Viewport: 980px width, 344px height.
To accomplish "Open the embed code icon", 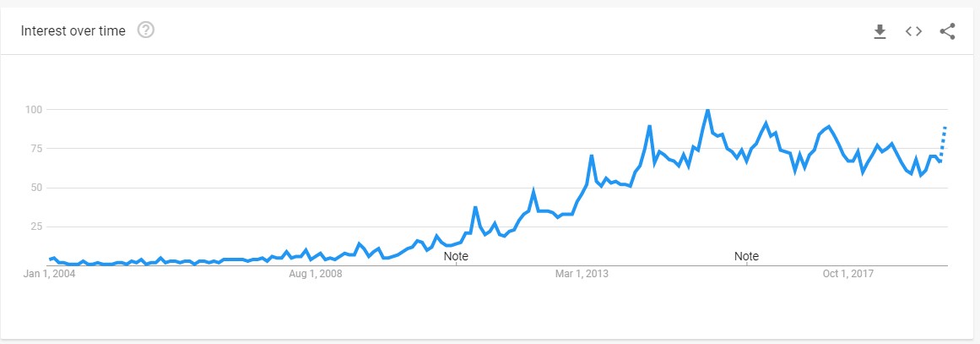I will point(914,31).
